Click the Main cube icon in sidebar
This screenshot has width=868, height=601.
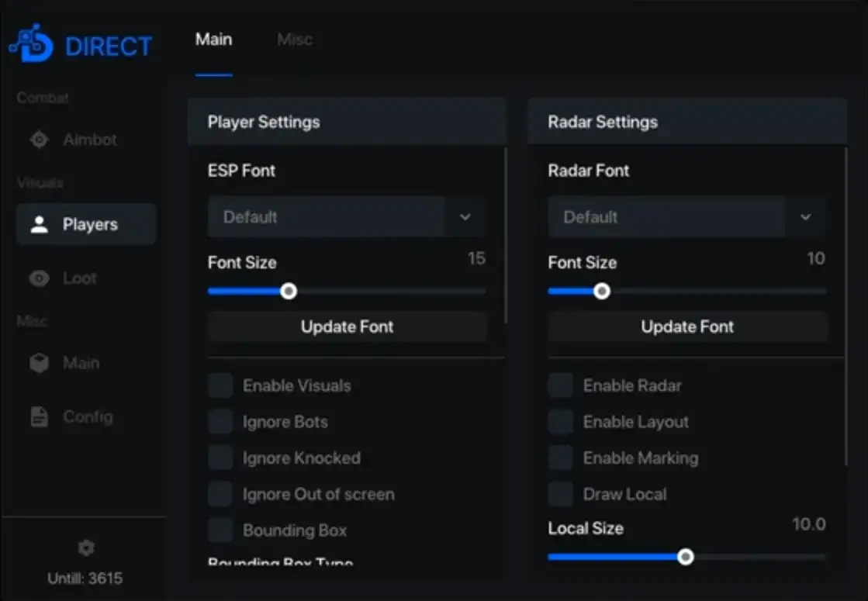pyautogui.click(x=39, y=363)
